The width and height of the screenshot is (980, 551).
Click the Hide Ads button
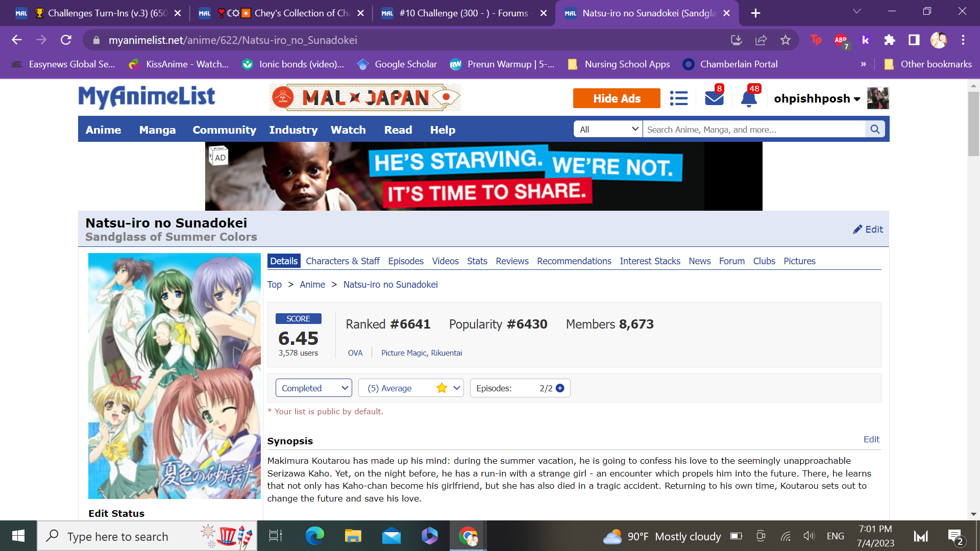(617, 98)
